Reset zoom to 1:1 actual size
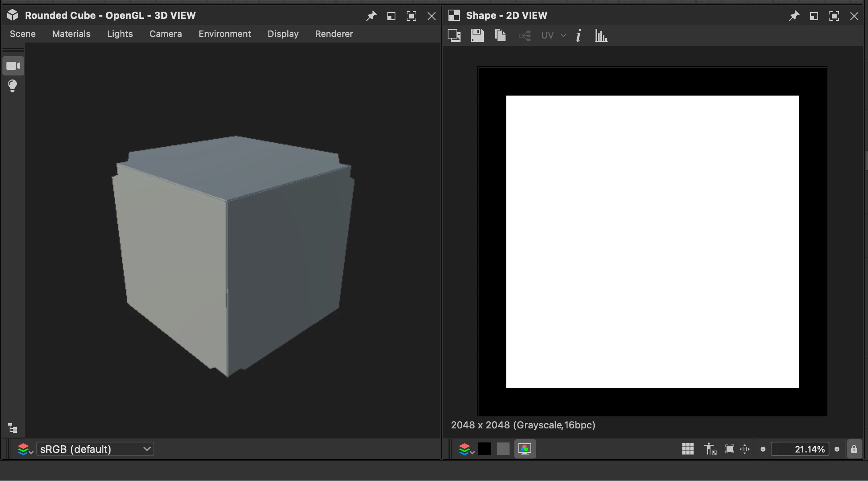Image resolution: width=868 pixels, height=481 pixels. [745, 449]
